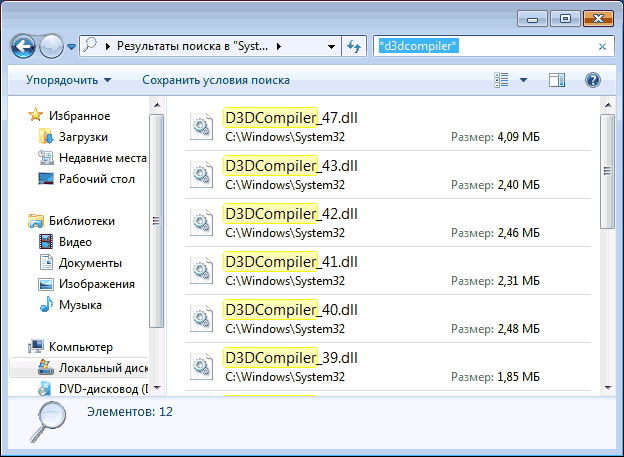Click the file list scrollbar thumb

[x=607, y=172]
